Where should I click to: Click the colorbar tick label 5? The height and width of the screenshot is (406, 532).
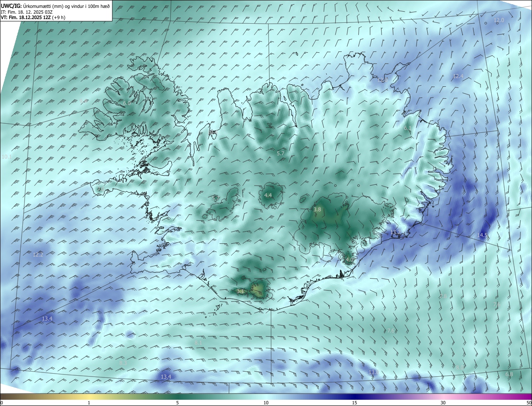point(177,403)
